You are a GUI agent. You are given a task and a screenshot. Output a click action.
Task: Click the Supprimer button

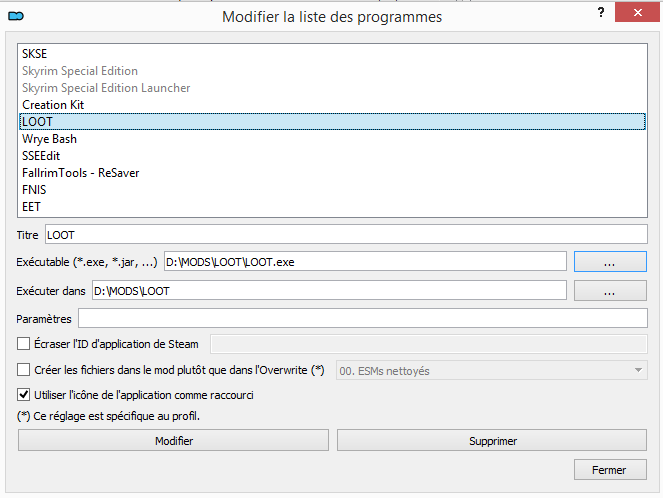(491, 440)
